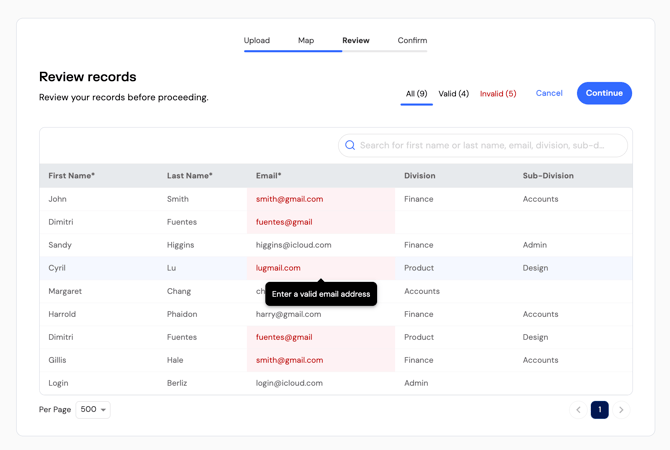Viewport: 670px width, 450px height.
Task: Go to previous page arrow
Action: [578, 410]
